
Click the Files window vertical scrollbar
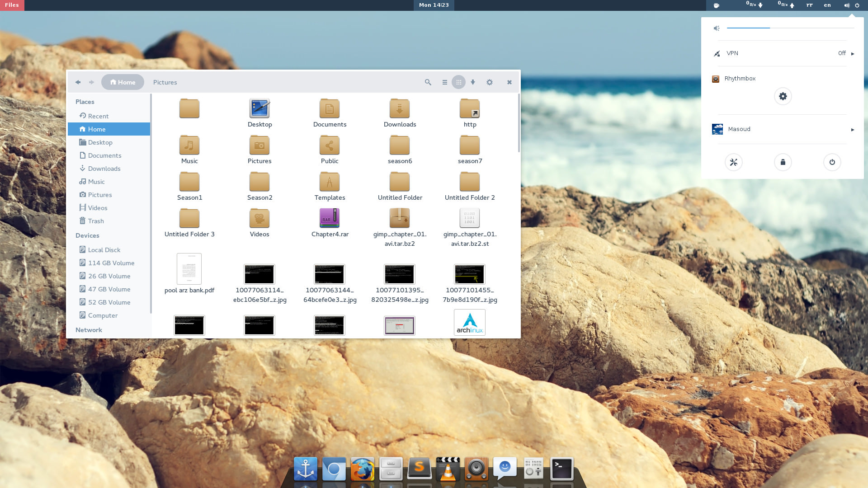tap(519, 123)
